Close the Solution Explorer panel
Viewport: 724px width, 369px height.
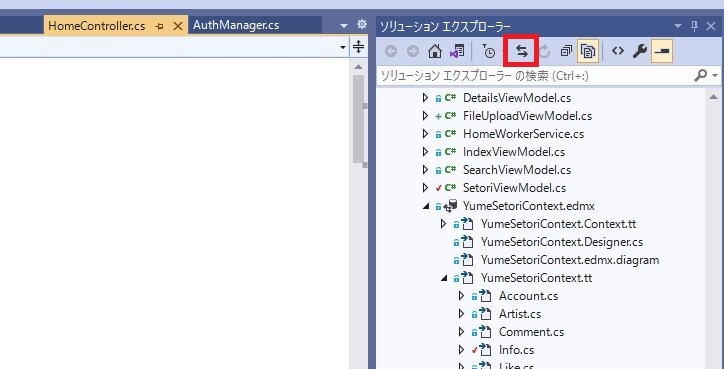[x=712, y=26]
